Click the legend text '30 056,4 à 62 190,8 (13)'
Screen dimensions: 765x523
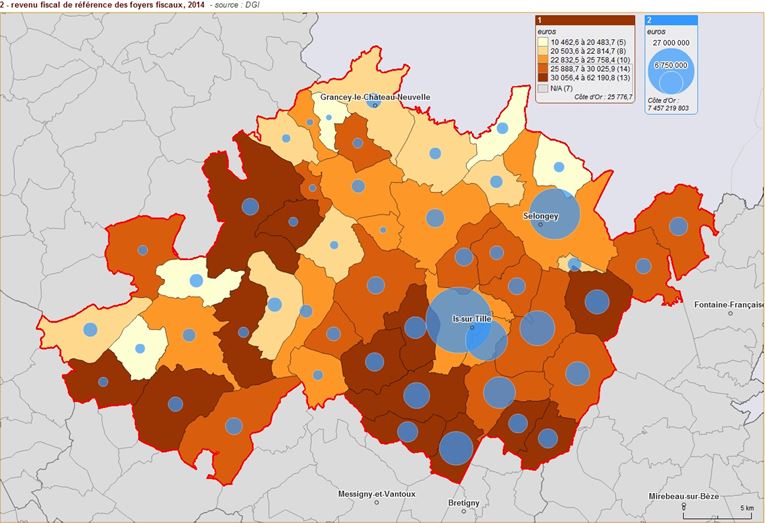pos(590,78)
